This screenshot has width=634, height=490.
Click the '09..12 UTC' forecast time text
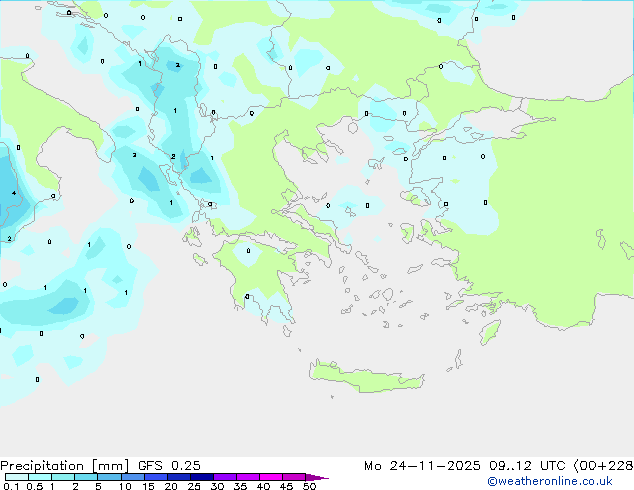click(527, 466)
